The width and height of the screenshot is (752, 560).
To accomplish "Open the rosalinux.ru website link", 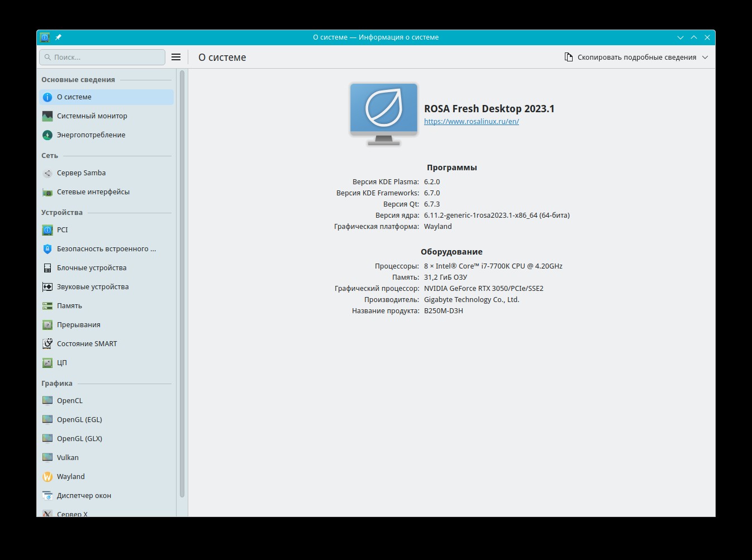I will (x=472, y=121).
